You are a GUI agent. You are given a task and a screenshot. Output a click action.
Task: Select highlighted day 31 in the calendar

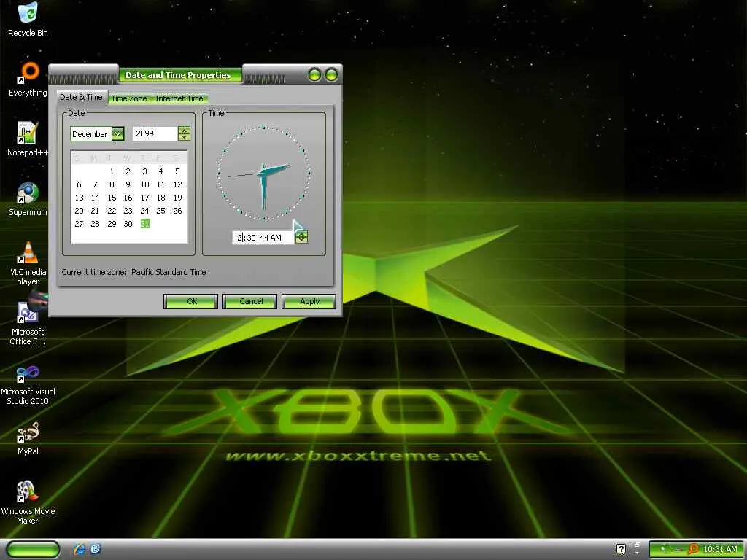click(x=145, y=224)
